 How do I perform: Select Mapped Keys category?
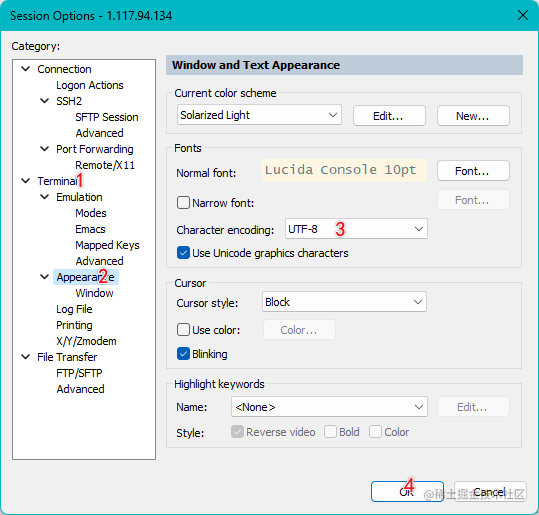tap(107, 245)
